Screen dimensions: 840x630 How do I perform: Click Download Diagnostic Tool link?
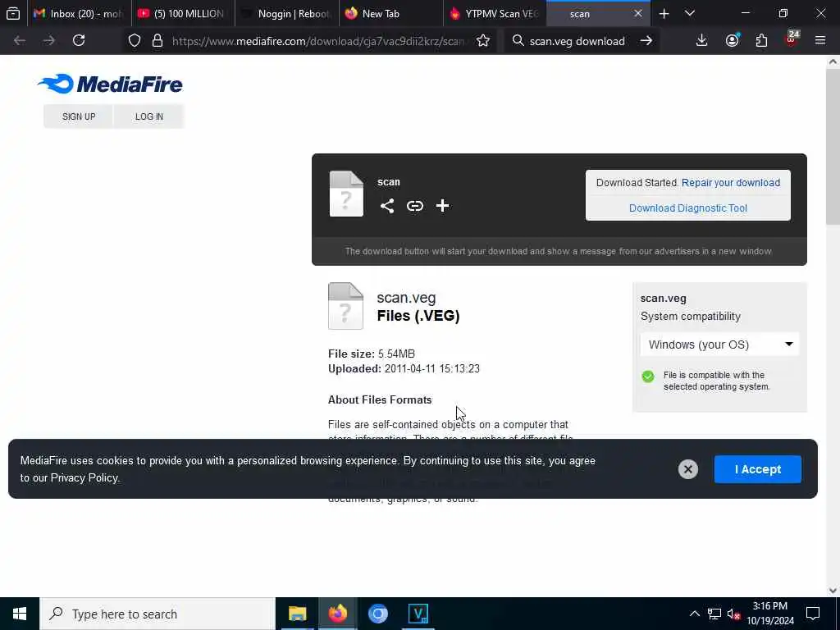point(688,208)
